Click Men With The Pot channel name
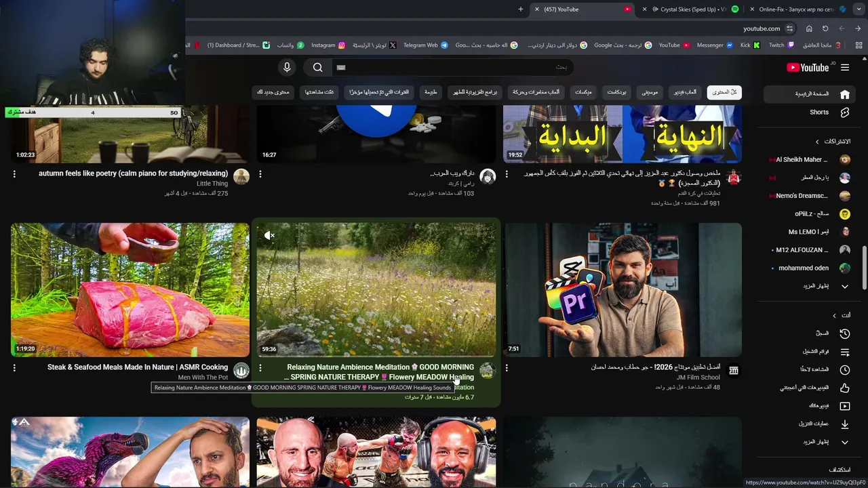 point(203,378)
